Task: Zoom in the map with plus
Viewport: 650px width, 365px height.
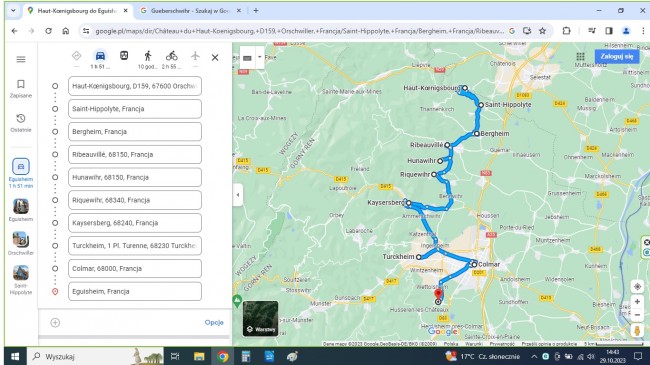Action: pyautogui.click(x=637, y=302)
